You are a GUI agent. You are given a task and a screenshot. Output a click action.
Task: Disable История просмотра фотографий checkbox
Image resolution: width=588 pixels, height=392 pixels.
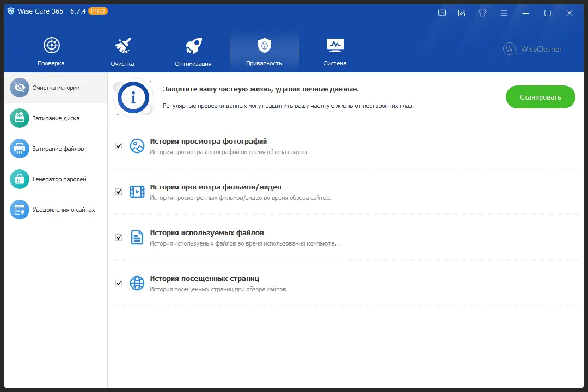click(119, 146)
